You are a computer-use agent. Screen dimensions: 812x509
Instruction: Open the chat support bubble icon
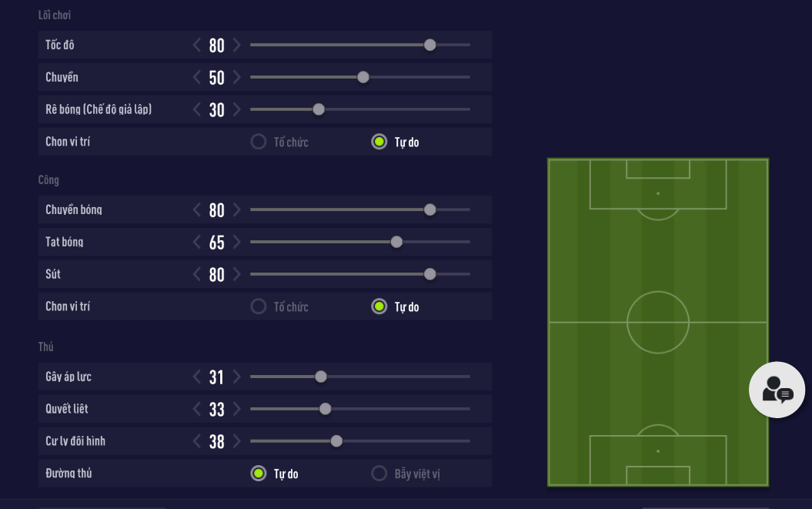(777, 390)
